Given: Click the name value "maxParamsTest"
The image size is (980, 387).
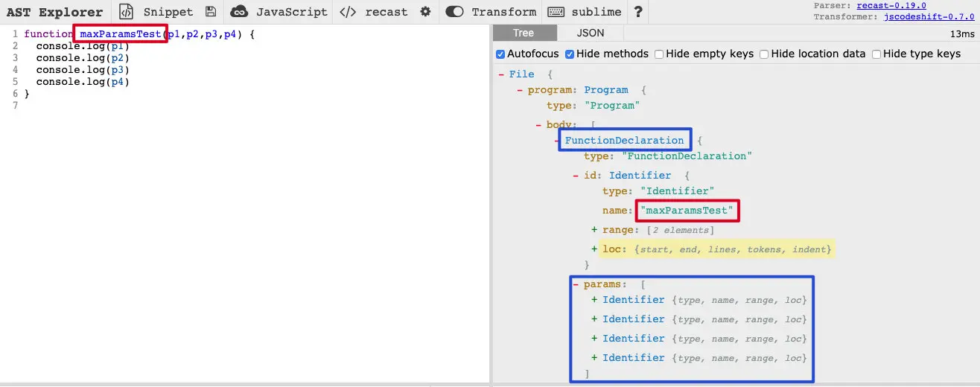Looking at the screenshot, I should tap(687, 211).
